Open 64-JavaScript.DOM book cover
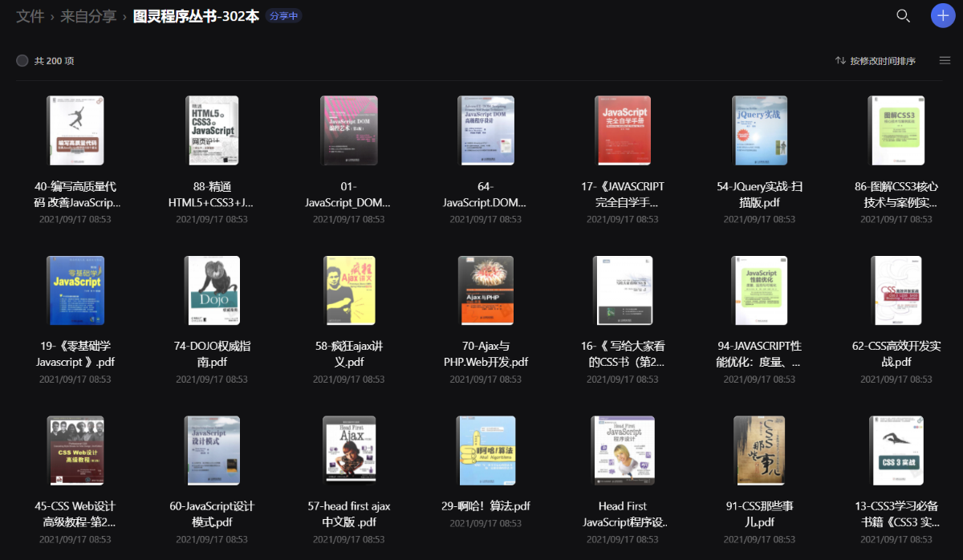Image resolution: width=963 pixels, height=560 pixels. coord(486,131)
